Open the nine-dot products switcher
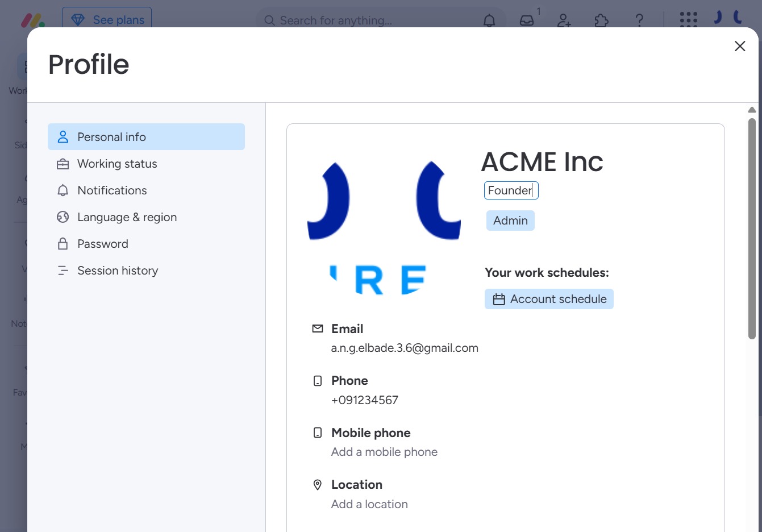Viewport: 762px width, 532px height. click(x=689, y=19)
